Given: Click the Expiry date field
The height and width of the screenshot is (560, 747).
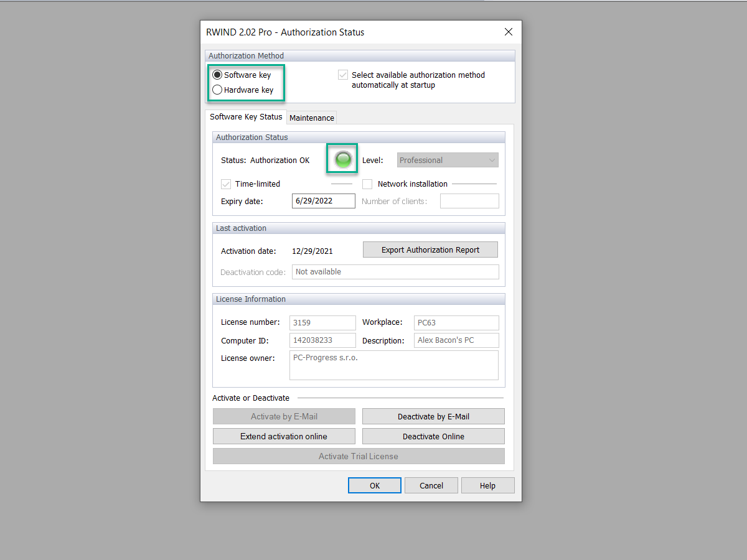Looking at the screenshot, I should (x=323, y=200).
